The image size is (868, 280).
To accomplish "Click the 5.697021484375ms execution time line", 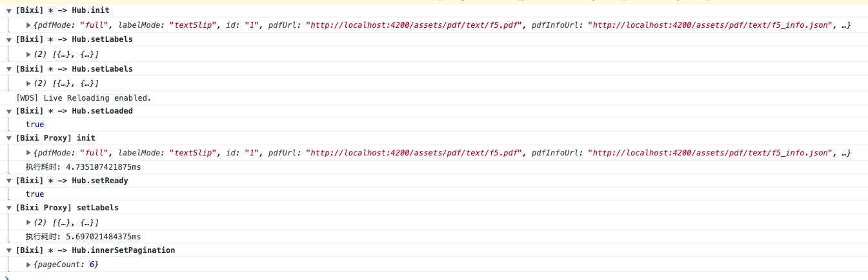I will 83,237.
